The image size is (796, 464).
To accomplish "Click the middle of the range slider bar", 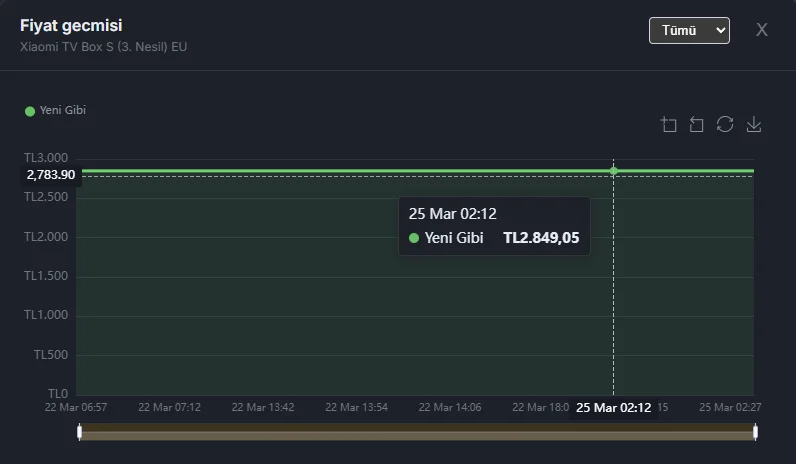I will 417,432.
